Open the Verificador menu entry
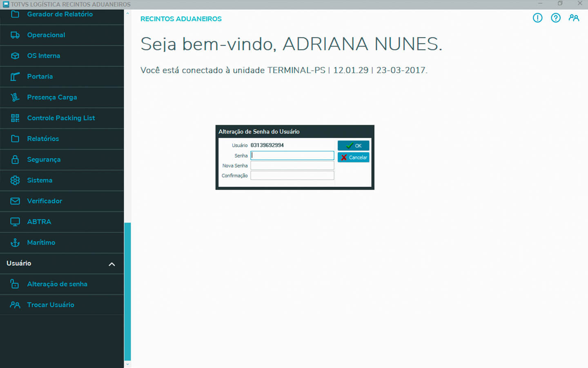 (45, 201)
